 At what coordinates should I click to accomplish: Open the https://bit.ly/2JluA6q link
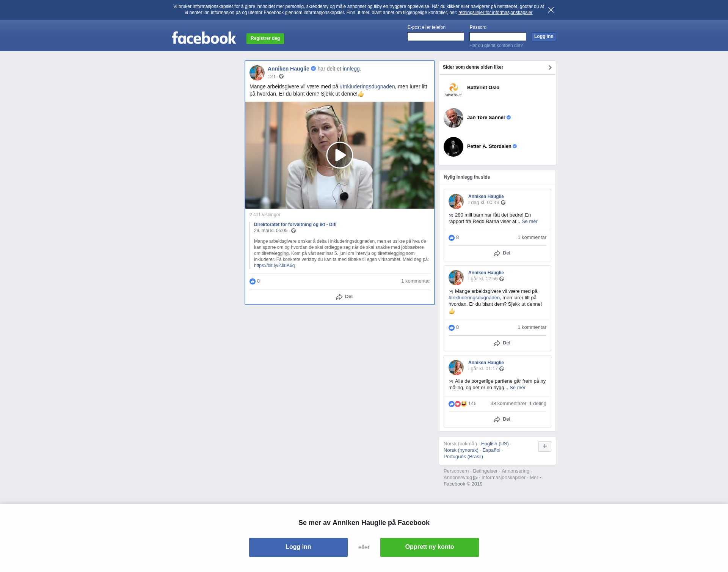click(x=274, y=266)
